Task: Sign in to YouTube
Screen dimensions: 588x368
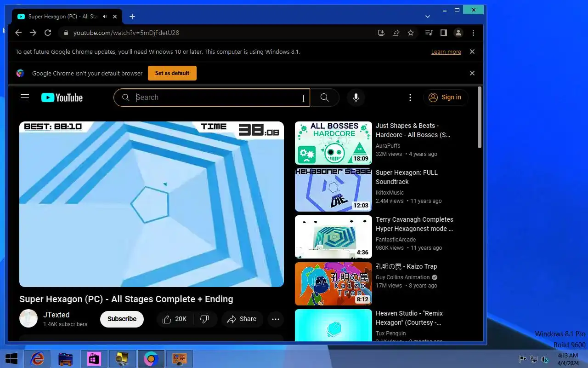Action: pos(445,98)
